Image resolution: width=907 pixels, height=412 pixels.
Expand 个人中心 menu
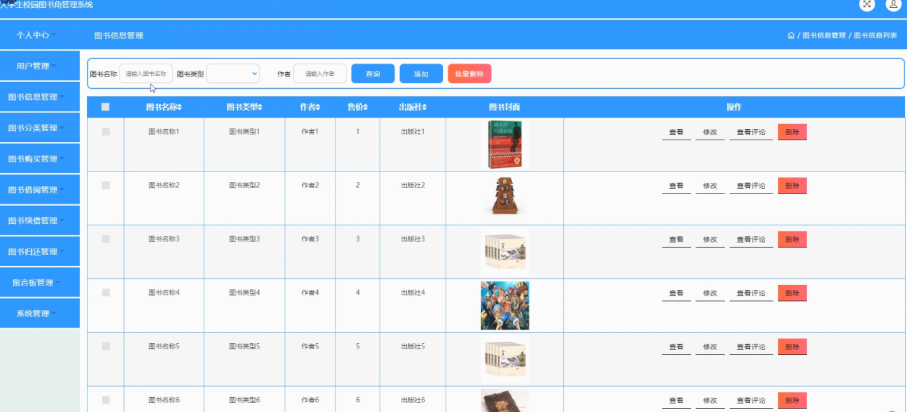[36, 35]
